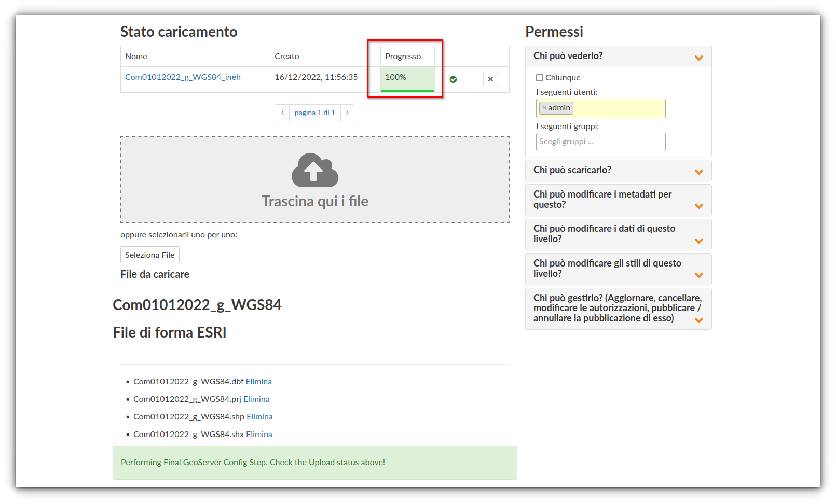Delete the Com01012022_g_WGS84.shp file

pos(259,417)
